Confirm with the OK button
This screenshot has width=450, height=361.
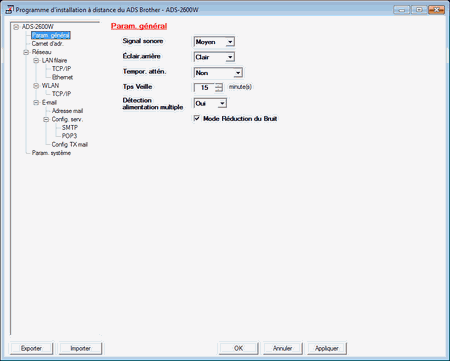tap(238, 348)
